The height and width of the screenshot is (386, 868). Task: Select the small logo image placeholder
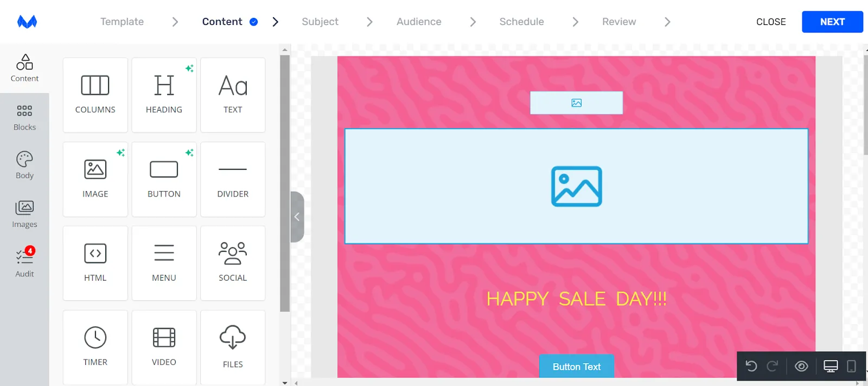click(x=577, y=103)
